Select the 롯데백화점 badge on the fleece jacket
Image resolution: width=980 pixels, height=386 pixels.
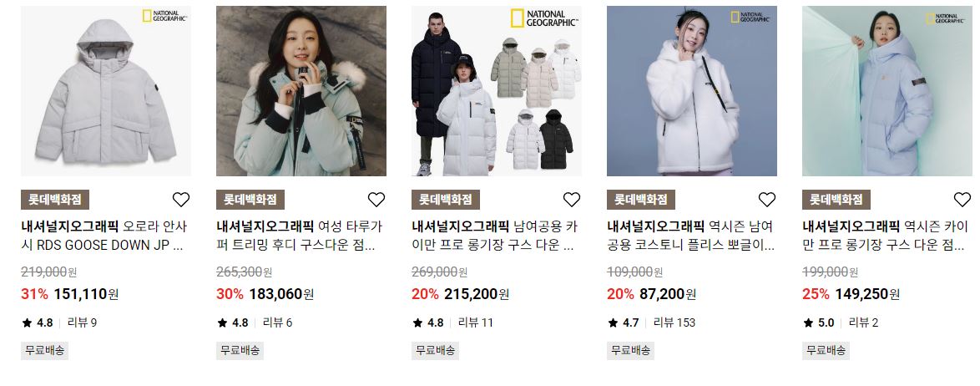641,200
